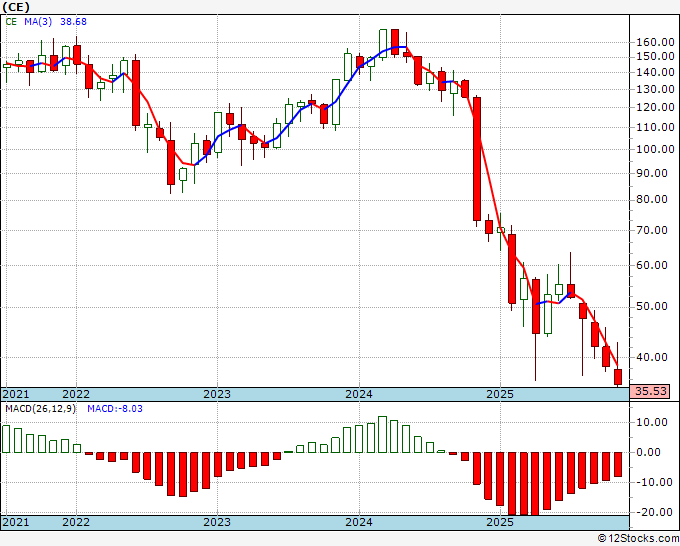Click the -10.00 MACD axis label
Viewport: 680px width, 546px height.
[x=652, y=482]
